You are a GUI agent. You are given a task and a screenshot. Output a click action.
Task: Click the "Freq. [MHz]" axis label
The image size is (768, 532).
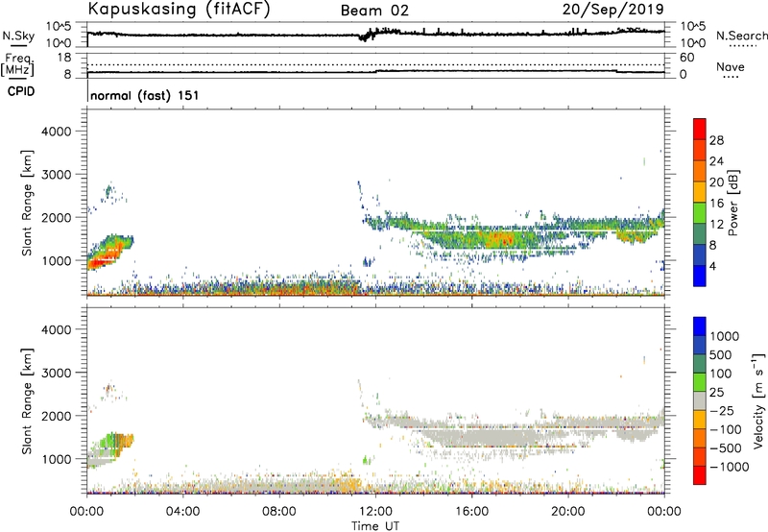(x=17, y=65)
